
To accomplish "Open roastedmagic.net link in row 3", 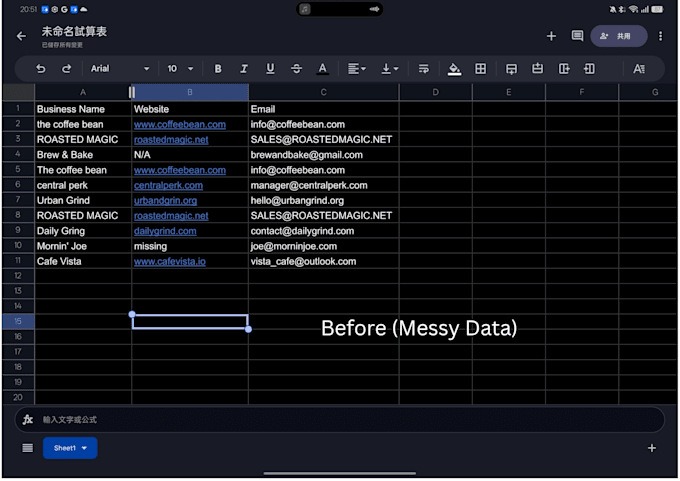I will point(171,140).
